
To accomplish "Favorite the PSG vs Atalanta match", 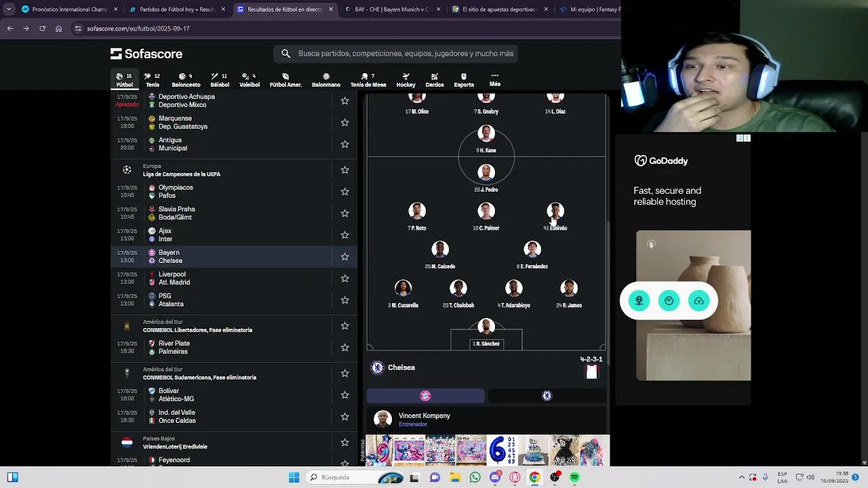I will (x=344, y=300).
